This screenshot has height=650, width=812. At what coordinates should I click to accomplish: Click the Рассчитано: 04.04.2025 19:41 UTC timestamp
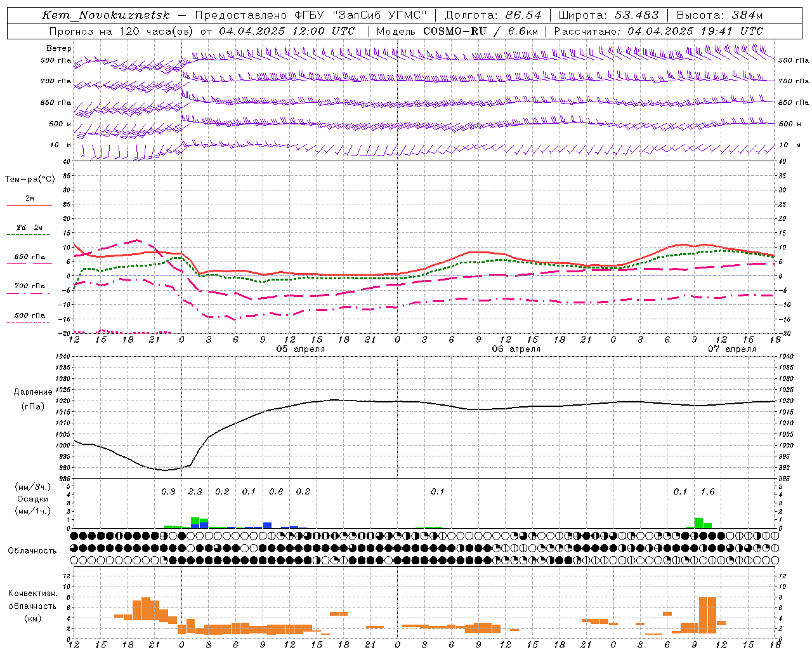(x=658, y=31)
